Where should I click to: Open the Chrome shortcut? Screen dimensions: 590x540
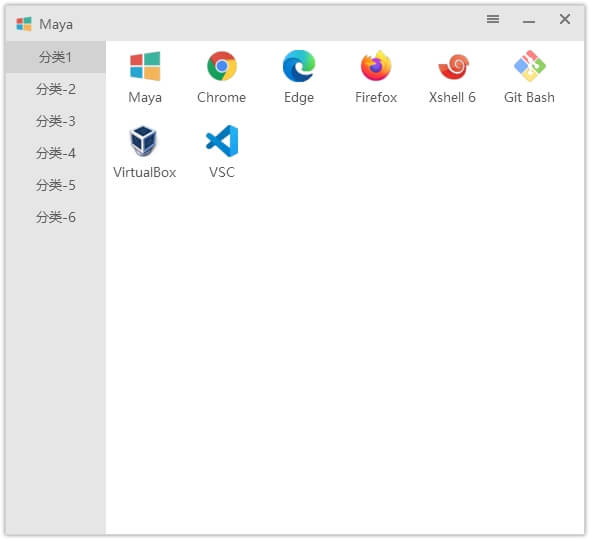pos(222,77)
